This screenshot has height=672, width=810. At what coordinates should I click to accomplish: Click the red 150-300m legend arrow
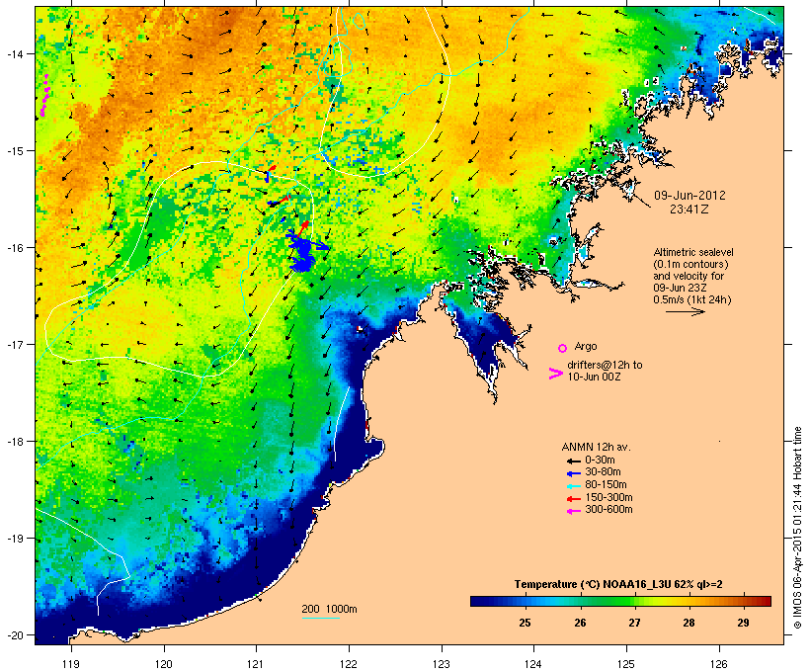point(573,499)
